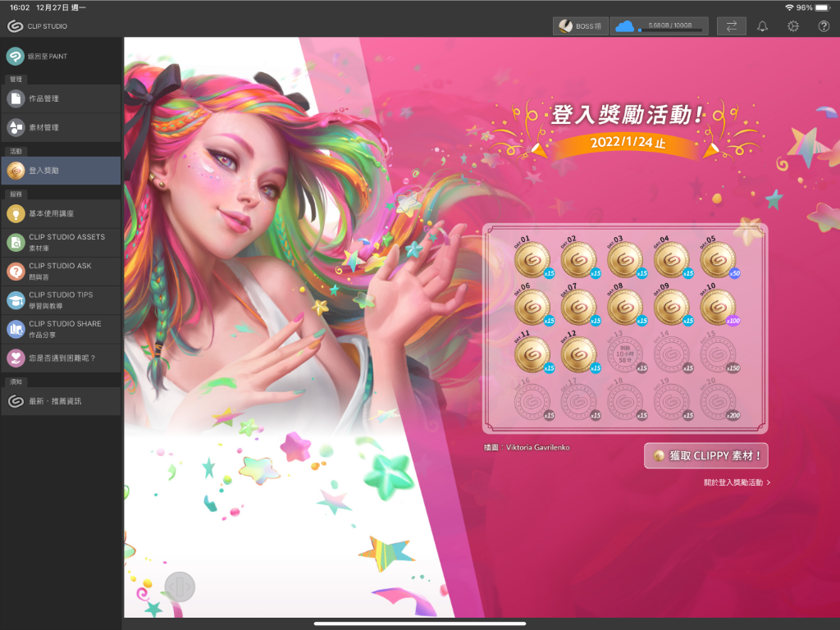Click the sync transfer arrows icon

pos(731,25)
